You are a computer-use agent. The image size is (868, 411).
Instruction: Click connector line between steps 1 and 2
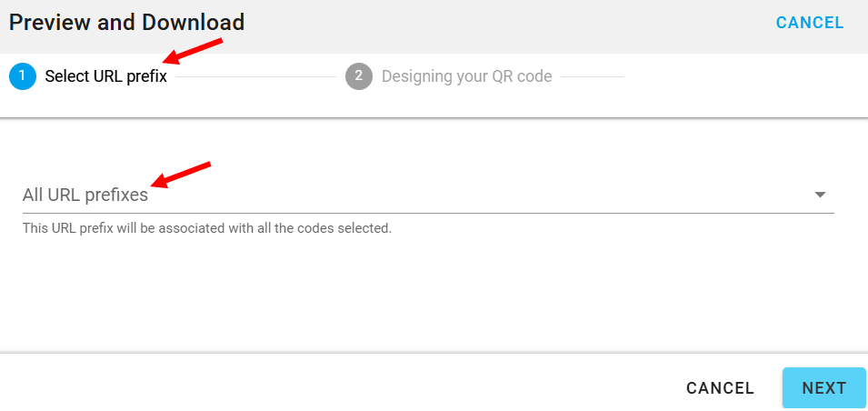256,76
